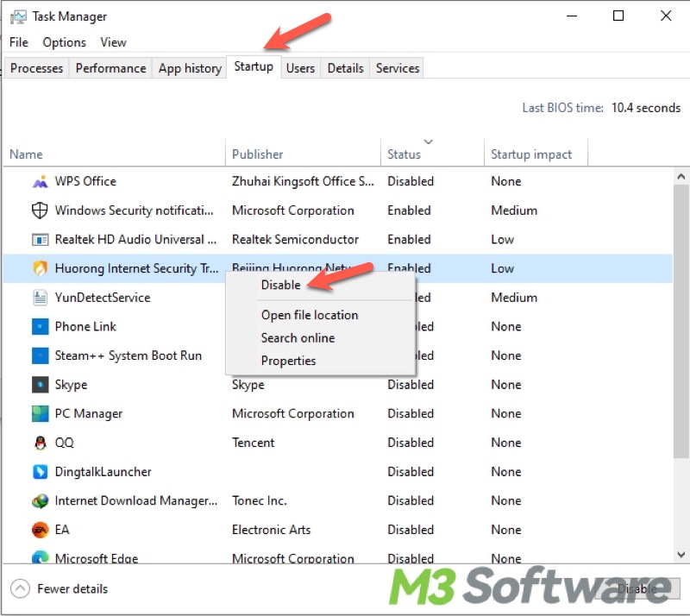Click the Realtek HD Audio icon
Screen dimensions: 690x616
[x=40, y=240]
